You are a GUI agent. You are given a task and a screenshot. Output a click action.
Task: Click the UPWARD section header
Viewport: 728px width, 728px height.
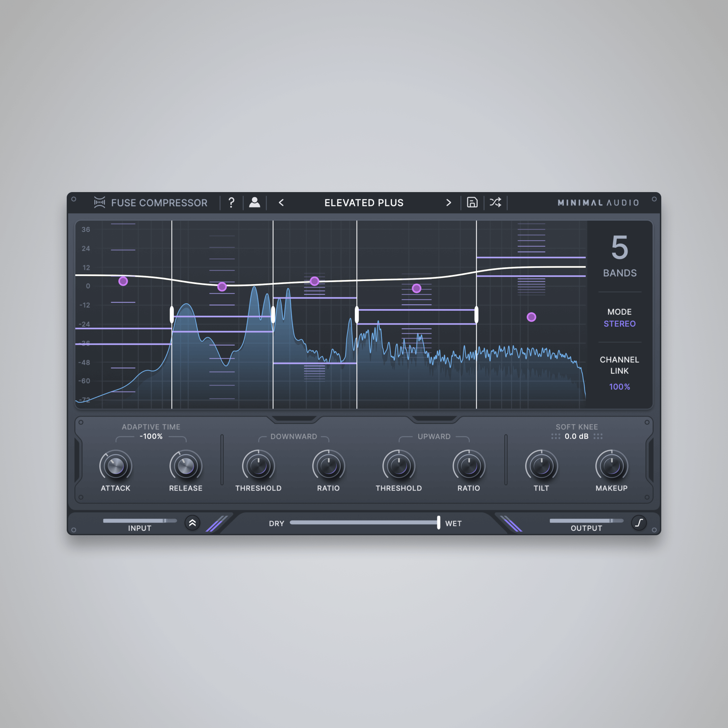[x=434, y=436]
